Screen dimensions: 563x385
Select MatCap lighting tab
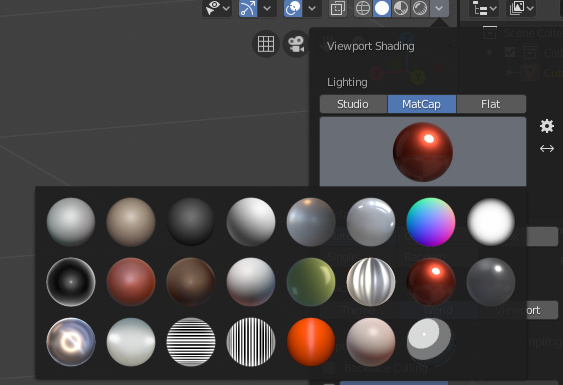[x=422, y=104]
